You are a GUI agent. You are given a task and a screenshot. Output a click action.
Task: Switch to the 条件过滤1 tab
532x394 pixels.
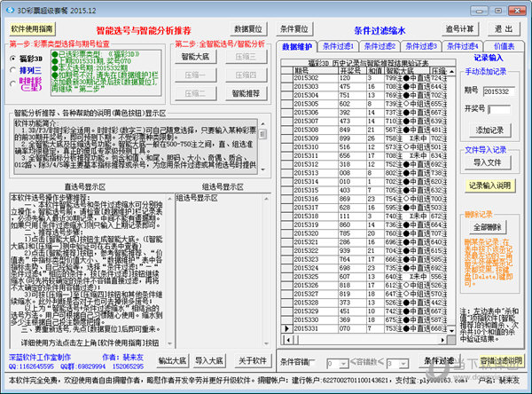[x=338, y=46]
